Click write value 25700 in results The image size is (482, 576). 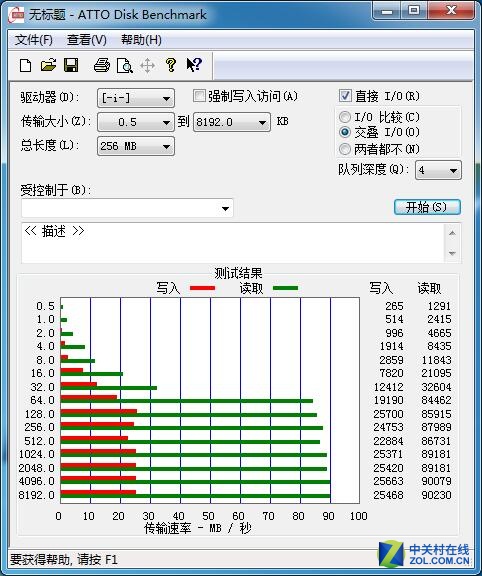point(388,414)
